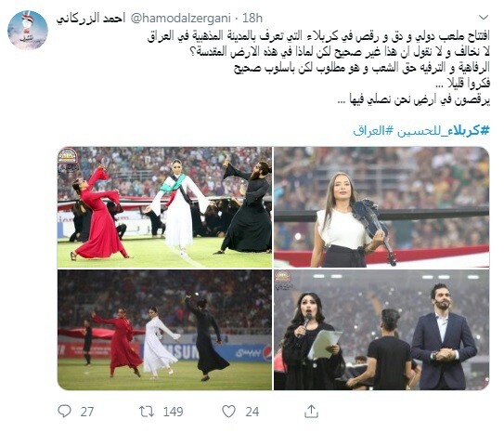504x433 pixels.
Task: Open the photo of three dancers in daylight
Action: pyautogui.click(x=164, y=207)
